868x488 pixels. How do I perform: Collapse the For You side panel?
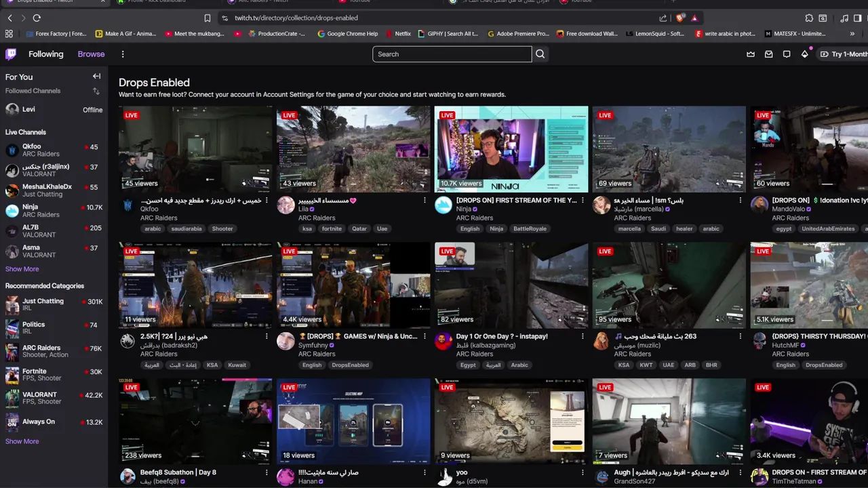pyautogui.click(x=96, y=77)
